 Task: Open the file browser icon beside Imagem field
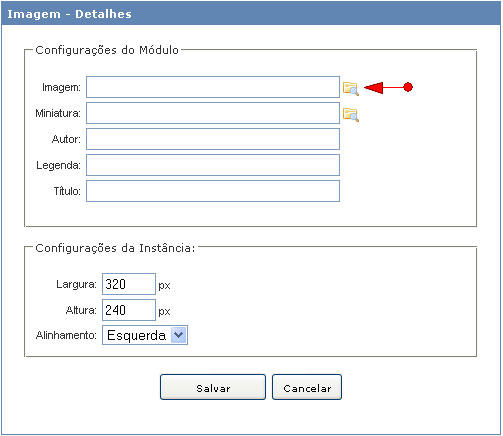coord(351,89)
